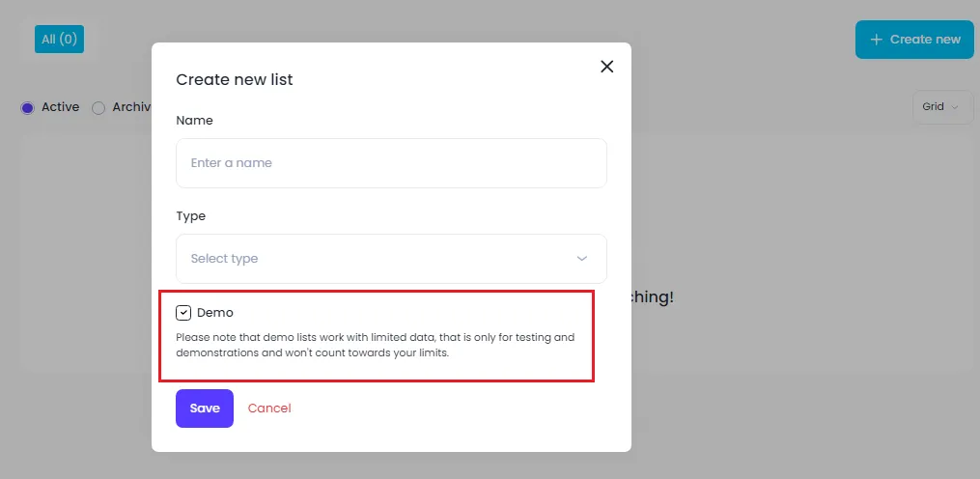The height and width of the screenshot is (479, 980).
Task: Click the Name field label
Action: (194, 121)
